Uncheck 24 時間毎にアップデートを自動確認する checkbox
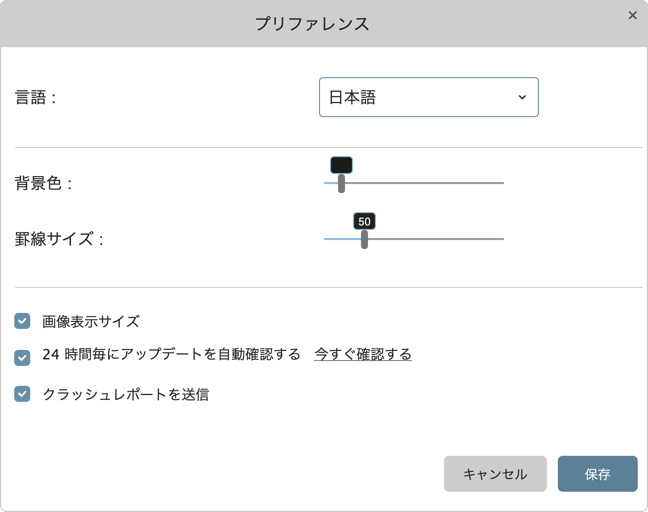Viewport: 648px width, 512px height. [x=22, y=358]
